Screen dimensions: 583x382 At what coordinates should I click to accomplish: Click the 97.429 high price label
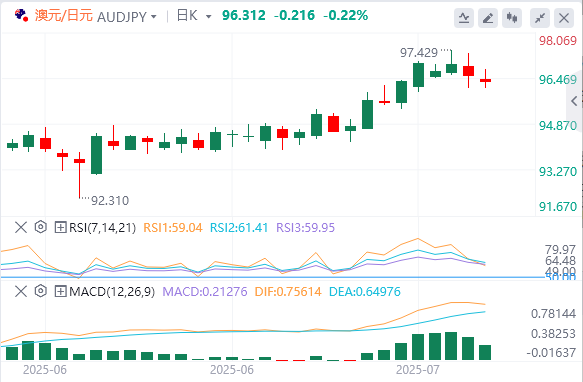419,53
